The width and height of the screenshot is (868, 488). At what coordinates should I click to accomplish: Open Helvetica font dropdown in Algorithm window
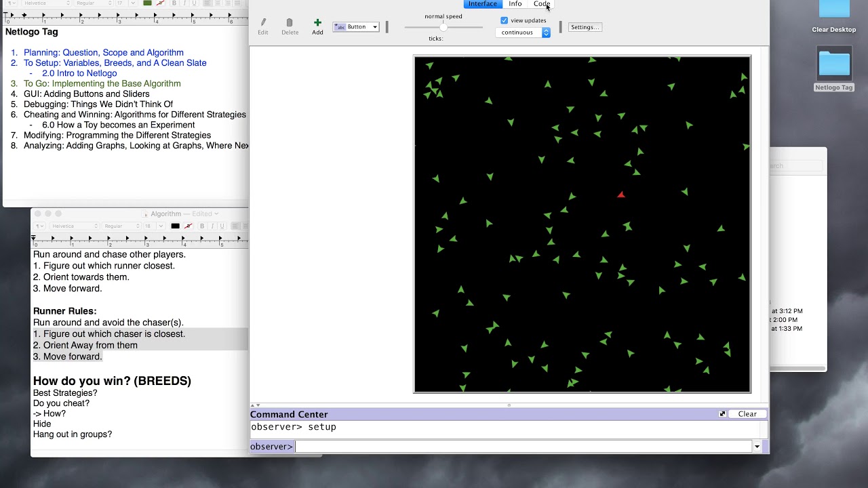(x=74, y=226)
